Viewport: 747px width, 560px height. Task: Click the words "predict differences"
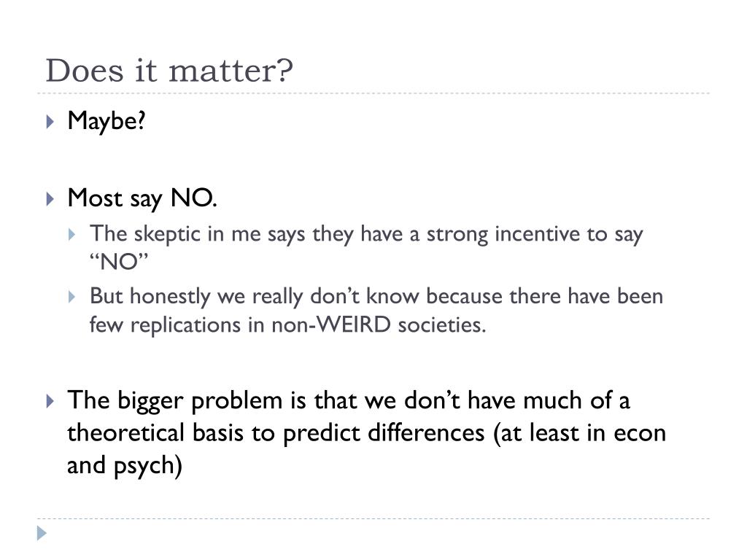pos(384,434)
